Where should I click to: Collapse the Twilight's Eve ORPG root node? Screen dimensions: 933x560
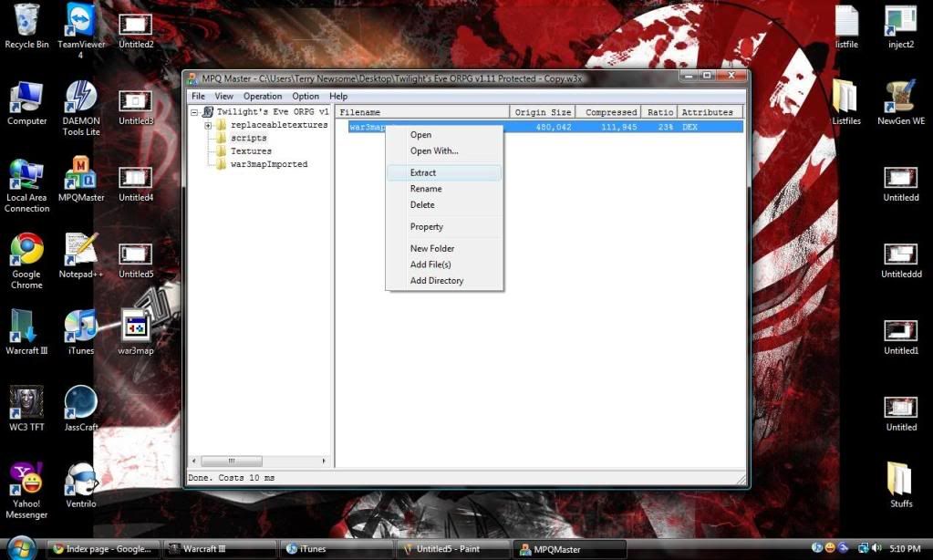tap(194, 112)
